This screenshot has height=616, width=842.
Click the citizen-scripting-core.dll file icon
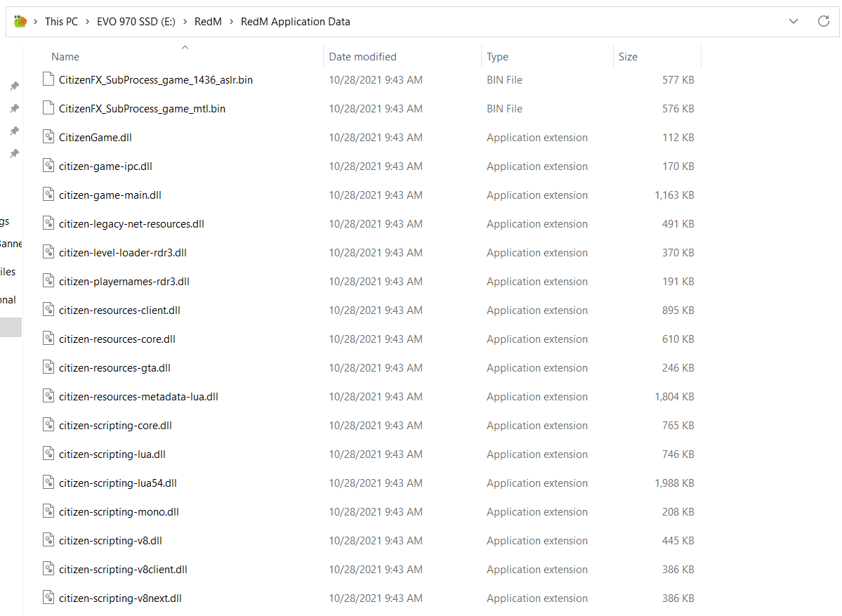pyautogui.click(x=48, y=426)
